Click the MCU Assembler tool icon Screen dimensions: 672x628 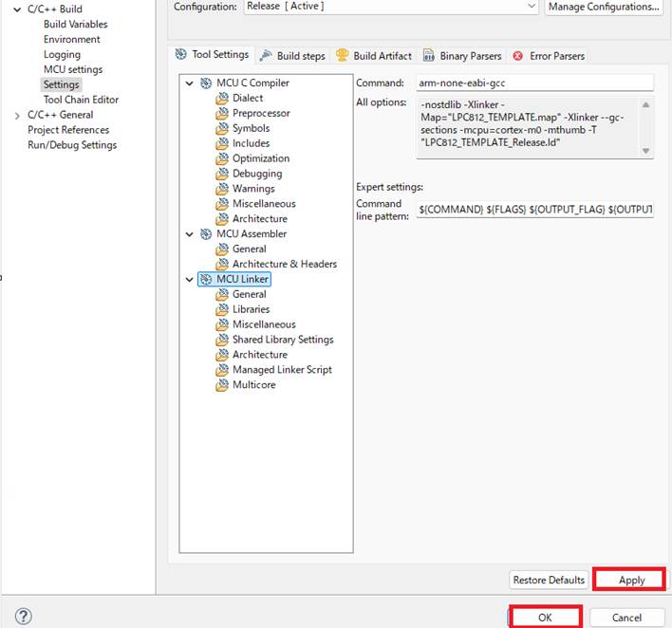pyautogui.click(x=206, y=234)
